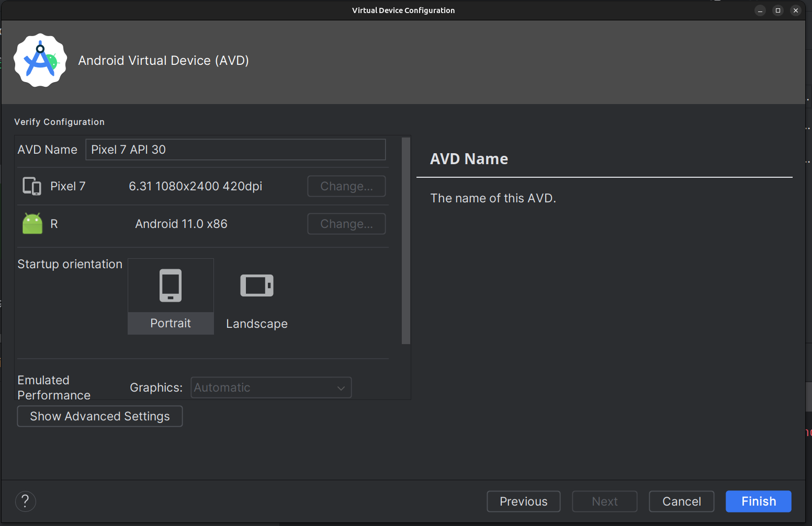Close the Virtual Device Configuration window
Image resolution: width=812 pixels, height=526 pixels.
(796, 10)
